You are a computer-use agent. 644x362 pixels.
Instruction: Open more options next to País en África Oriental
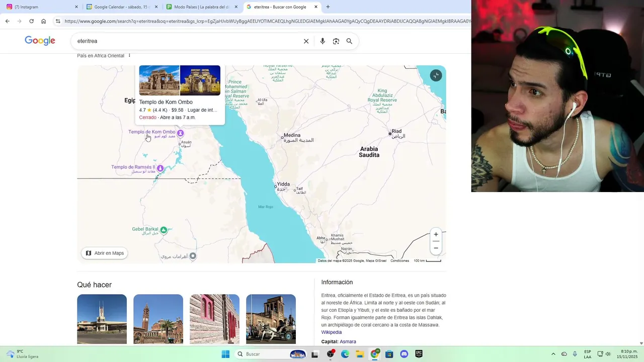coord(129,55)
